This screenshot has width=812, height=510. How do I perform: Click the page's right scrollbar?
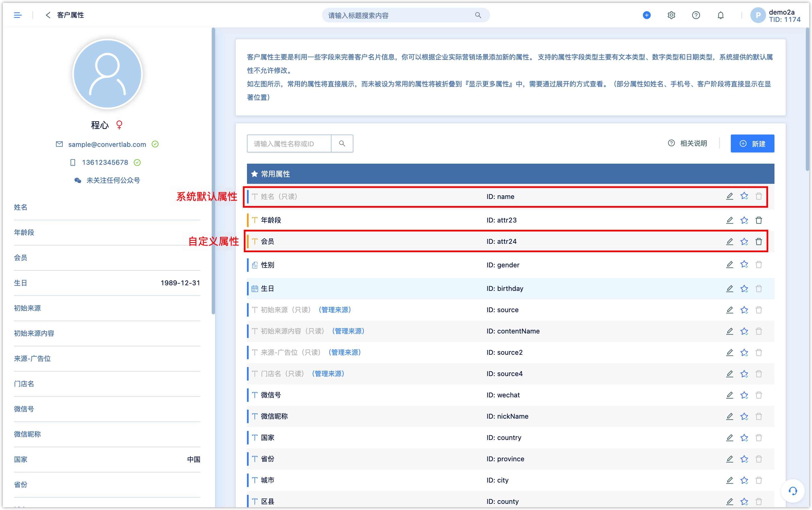807,100
